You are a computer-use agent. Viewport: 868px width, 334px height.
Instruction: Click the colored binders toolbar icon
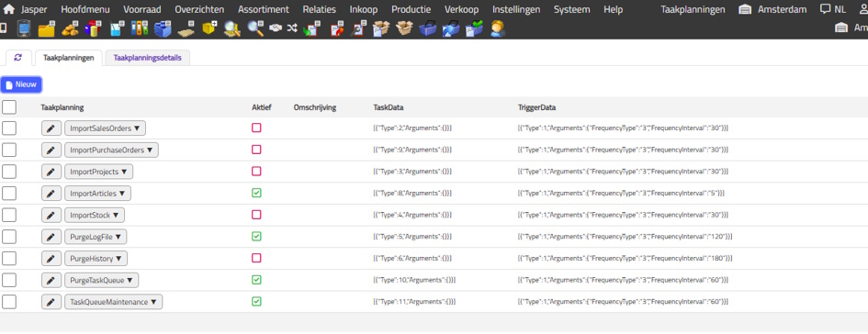pos(139,28)
